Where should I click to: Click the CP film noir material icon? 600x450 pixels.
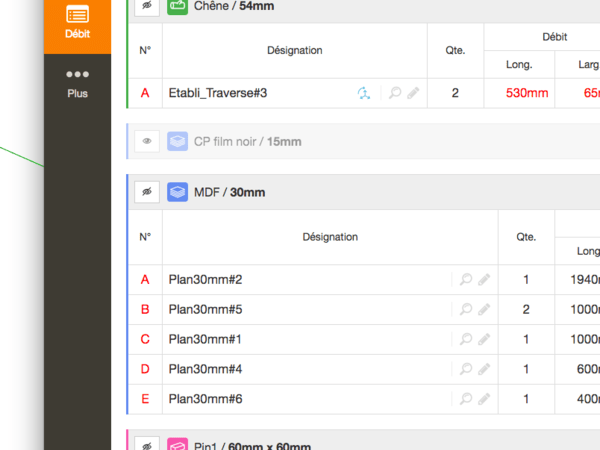click(x=177, y=141)
